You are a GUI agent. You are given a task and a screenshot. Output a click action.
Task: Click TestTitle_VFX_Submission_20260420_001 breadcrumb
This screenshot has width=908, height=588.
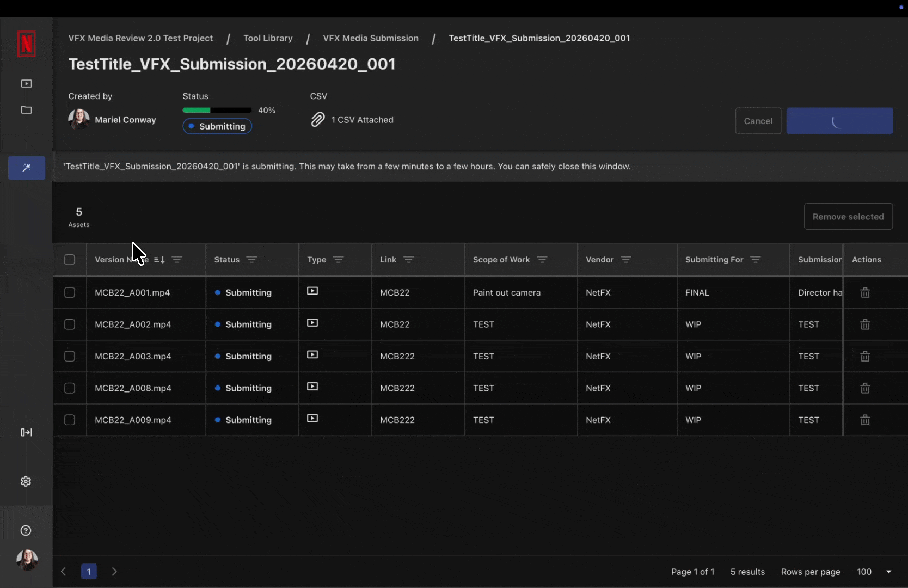pos(539,38)
